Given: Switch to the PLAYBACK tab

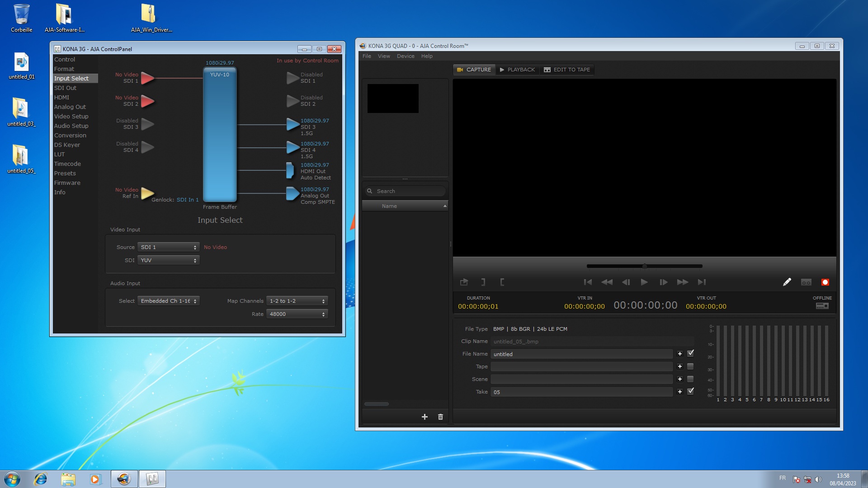Looking at the screenshot, I should (x=517, y=70).
